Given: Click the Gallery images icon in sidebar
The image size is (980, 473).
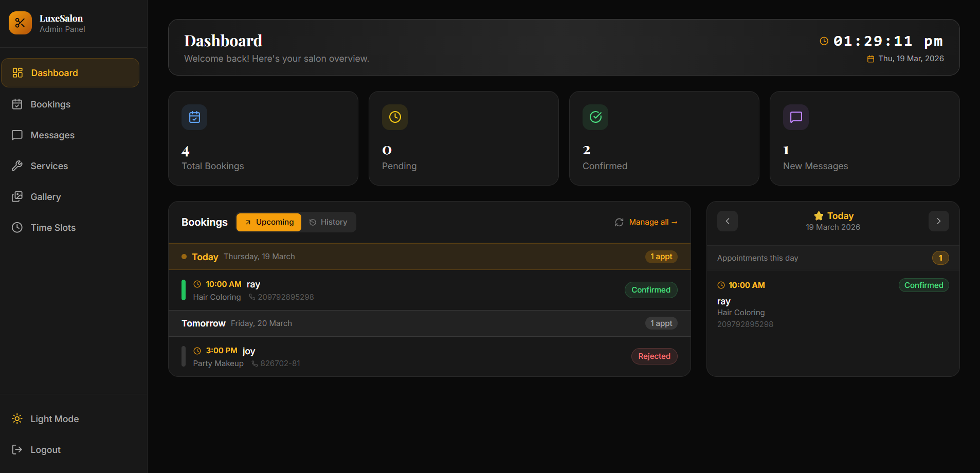Looking at the screenshot, I should [17, 197].
